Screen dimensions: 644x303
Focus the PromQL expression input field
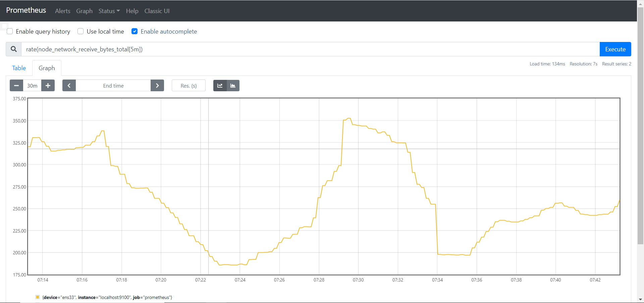[310, 49]
